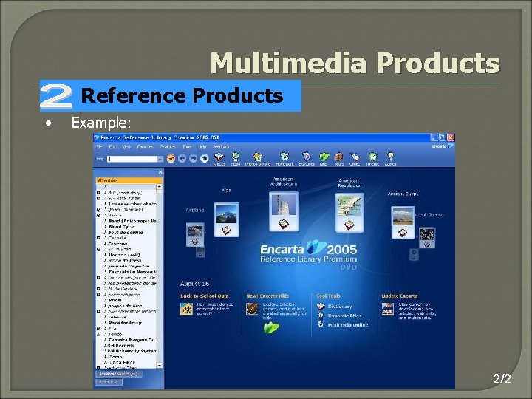Expand the Find field dropdown arrow
This screenshot has height=399, width=532.
(160, 159)
